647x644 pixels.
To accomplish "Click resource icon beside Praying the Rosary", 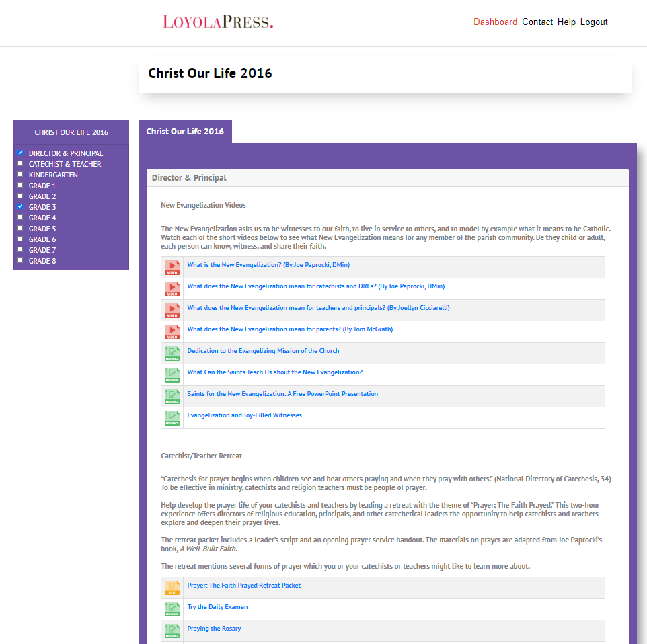I will (172, 631).
